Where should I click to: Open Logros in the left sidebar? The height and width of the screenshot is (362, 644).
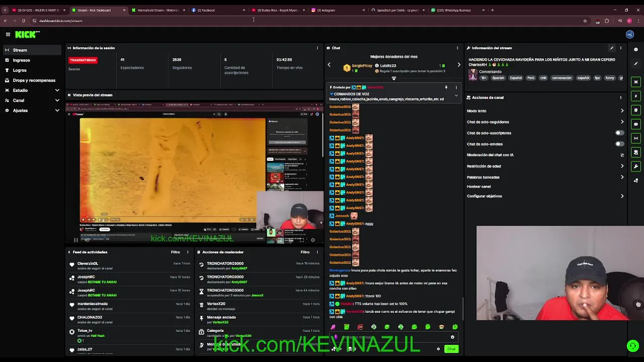pos(31,70)
